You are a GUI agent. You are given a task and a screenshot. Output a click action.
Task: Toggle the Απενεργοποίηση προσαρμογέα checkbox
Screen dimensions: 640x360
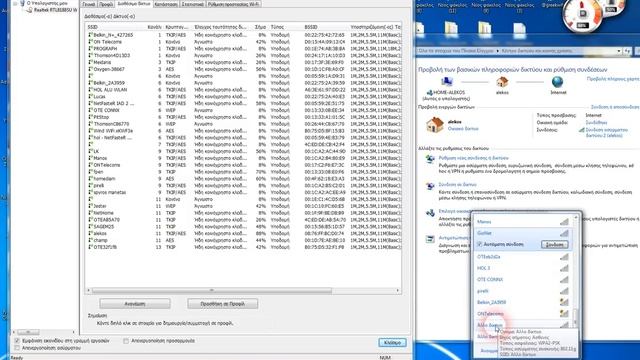tap(126, 341)
